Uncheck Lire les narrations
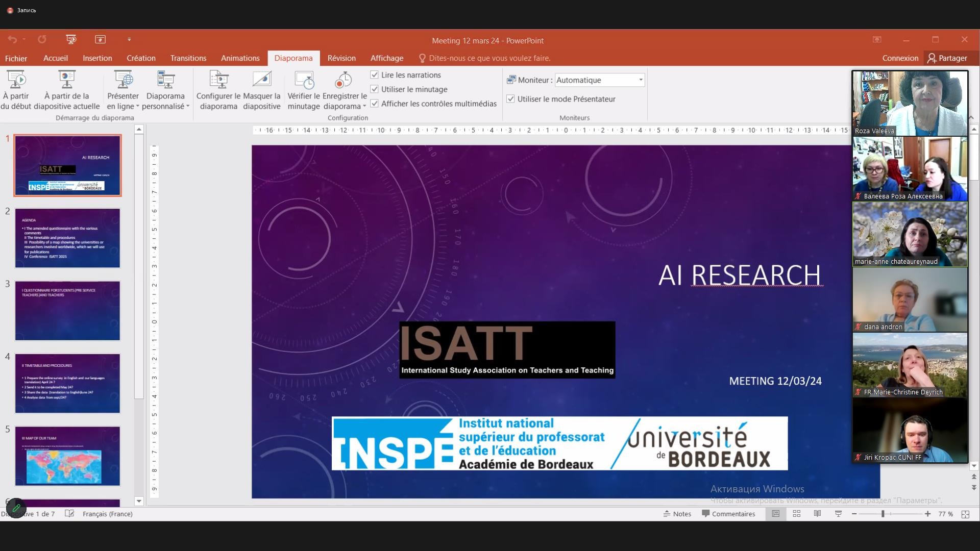This screenshot has width=980, height=551. point(375,75)
